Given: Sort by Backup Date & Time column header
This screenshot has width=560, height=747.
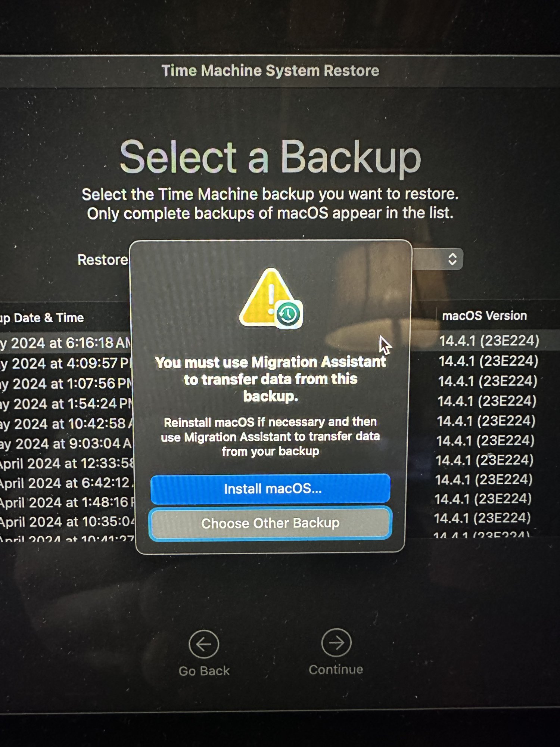Looking at the screenshot, I should point(42,318).
